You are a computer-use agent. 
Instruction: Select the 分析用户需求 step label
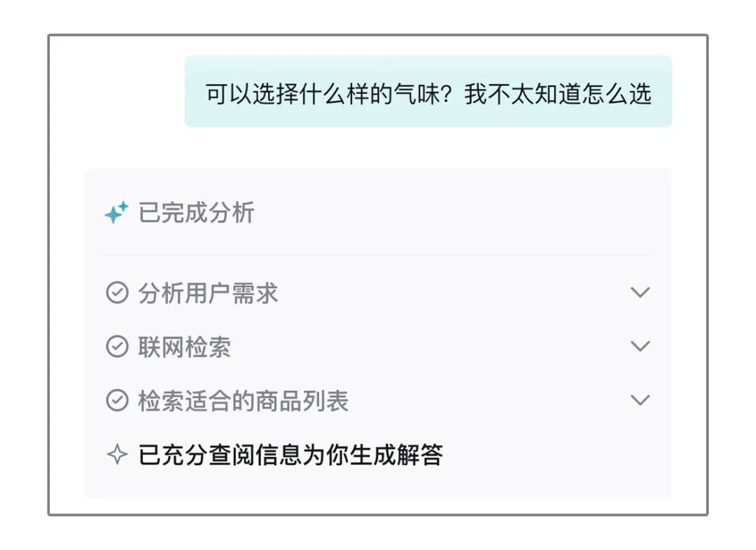208,293
